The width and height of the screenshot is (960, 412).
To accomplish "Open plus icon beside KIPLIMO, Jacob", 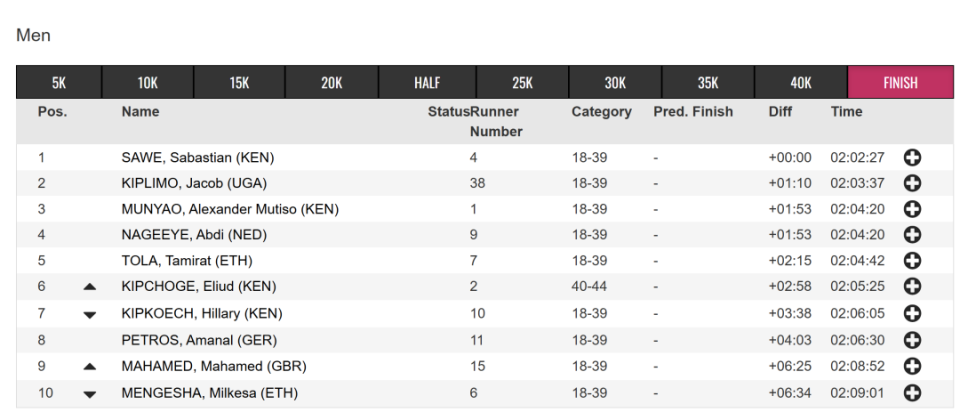I will point(912,183).
